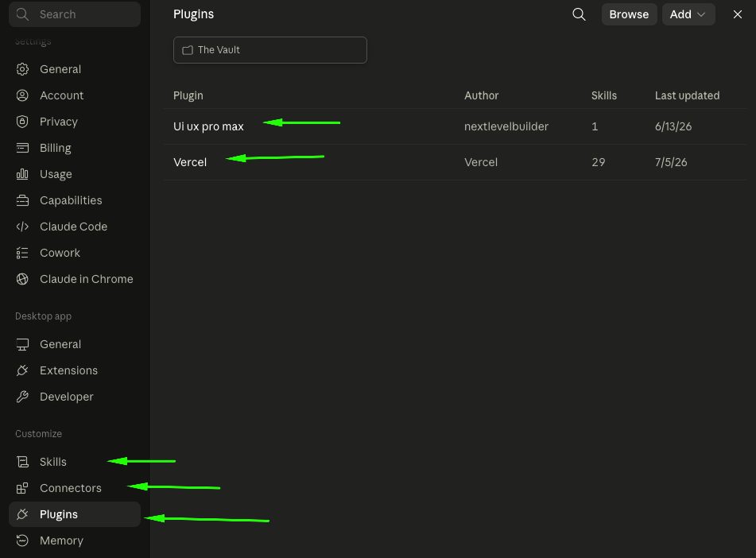Navigate to Capabilities settings label
Viewport: 756px width, 558px height.
71,200
